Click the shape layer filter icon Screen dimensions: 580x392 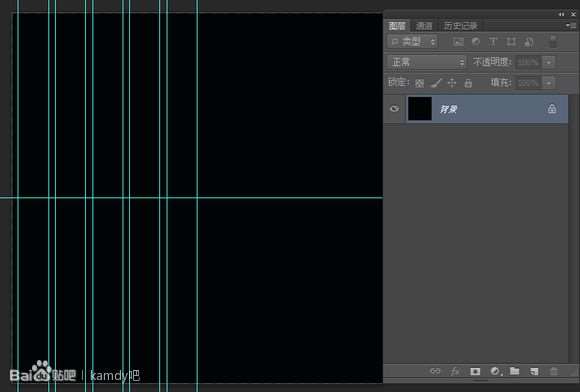click(x=511, y=42)
